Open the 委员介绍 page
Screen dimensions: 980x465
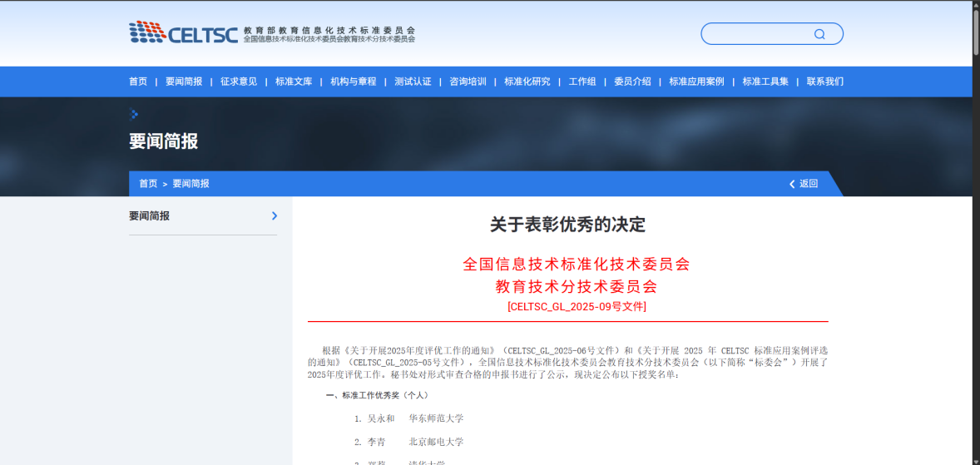point(632,82)
